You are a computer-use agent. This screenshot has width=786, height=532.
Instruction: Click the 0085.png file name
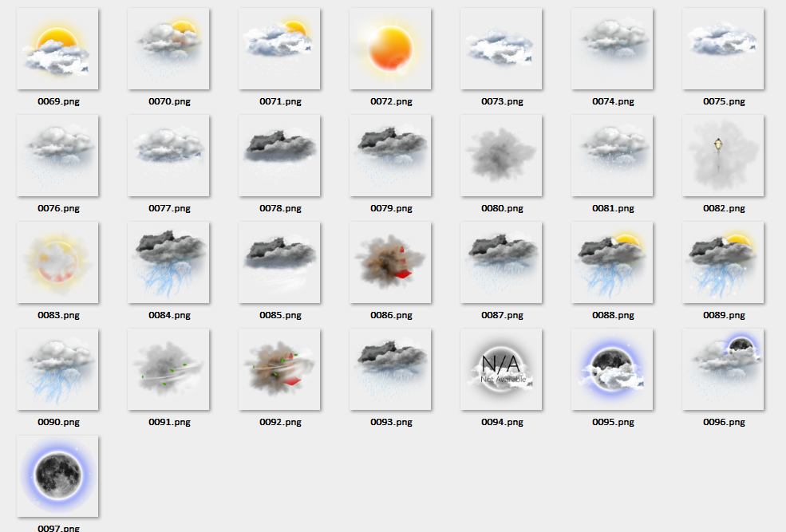coord(280,315)
